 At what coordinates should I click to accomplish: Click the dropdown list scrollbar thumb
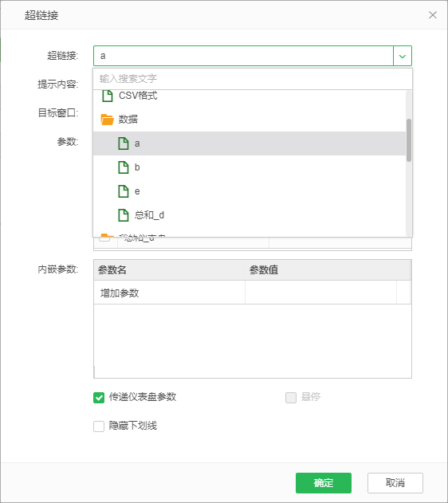pyautogui.click(x=409, y=140)
